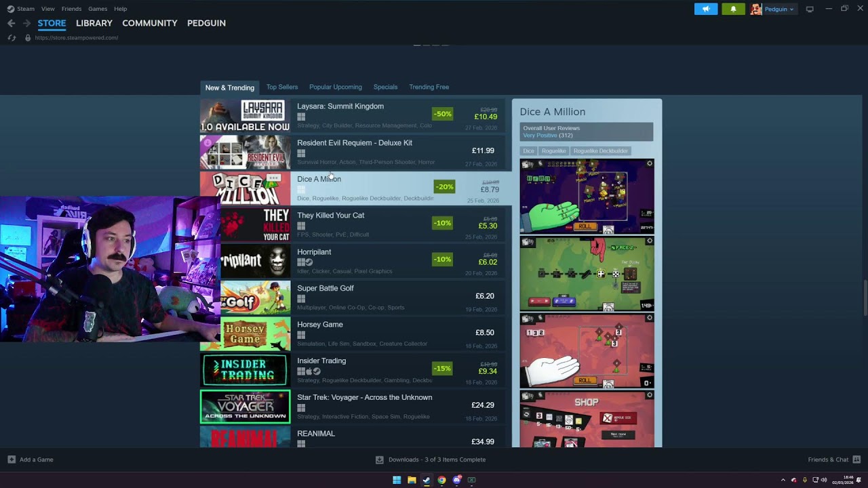Open the Steam menu
868x488 pixels.
tap(26, 9)
